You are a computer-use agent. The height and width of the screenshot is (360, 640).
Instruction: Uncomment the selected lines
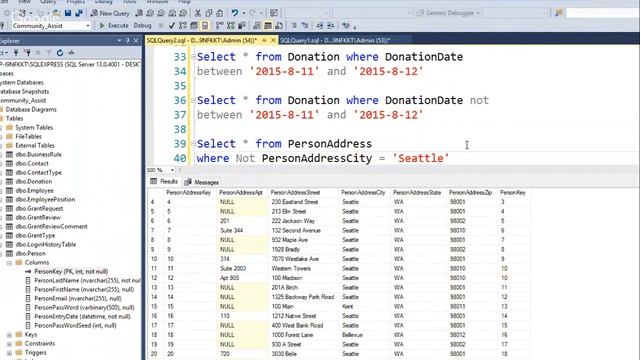pos(304,26)
